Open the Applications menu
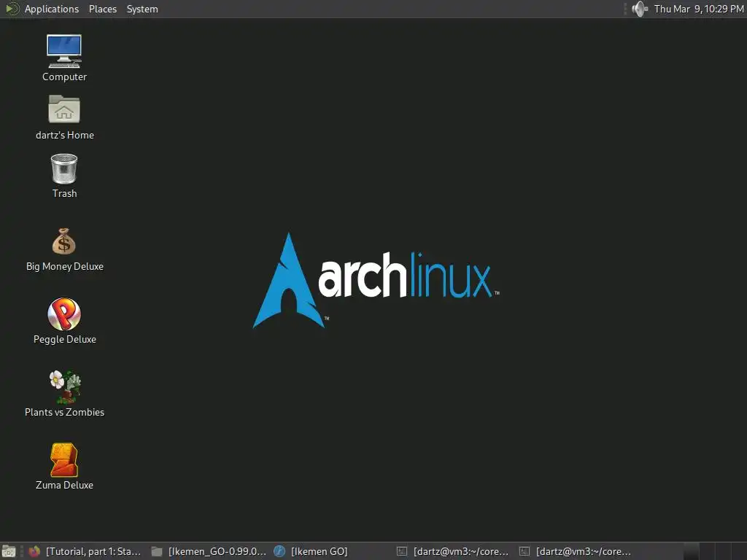The height and width of the screenshot is (560, 747). tap(52, 9)
